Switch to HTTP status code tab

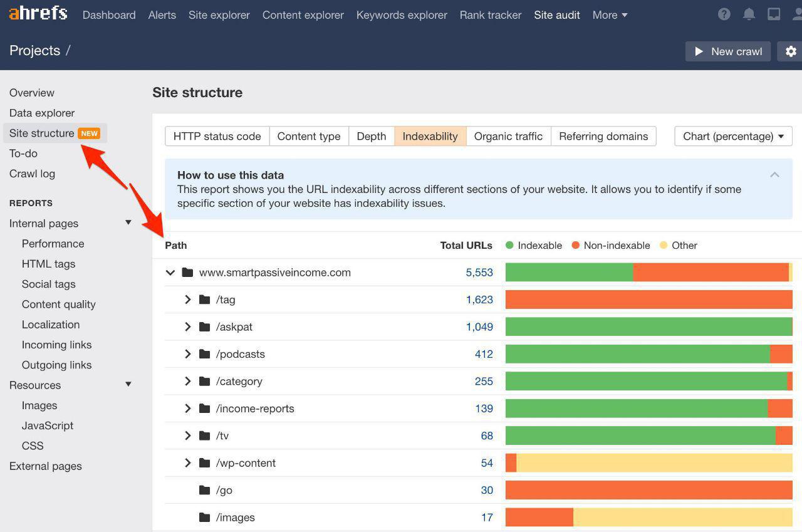[217, 136]
